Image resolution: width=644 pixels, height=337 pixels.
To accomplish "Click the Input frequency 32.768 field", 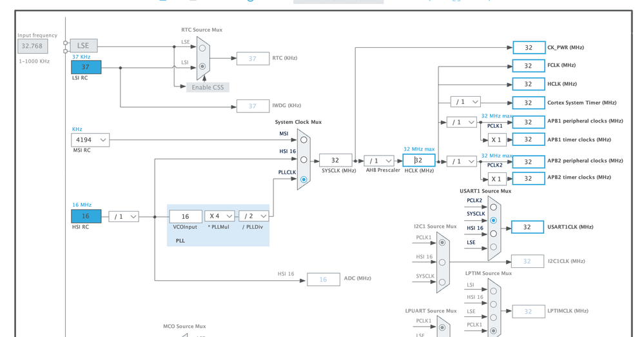I will pos(32,46).
